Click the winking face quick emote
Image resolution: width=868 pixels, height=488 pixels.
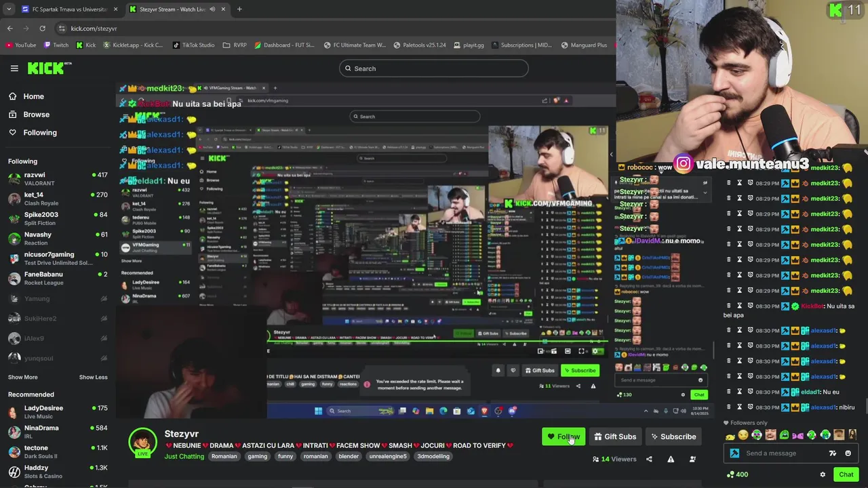(743, 435)
